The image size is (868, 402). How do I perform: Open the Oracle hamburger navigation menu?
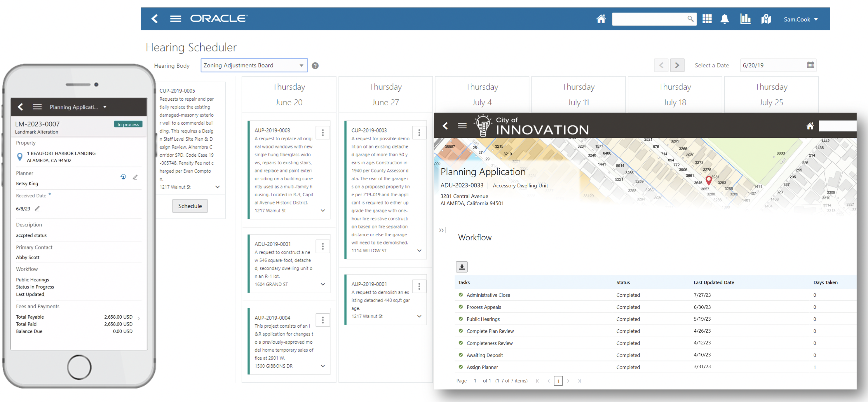(x=175, y=19)
